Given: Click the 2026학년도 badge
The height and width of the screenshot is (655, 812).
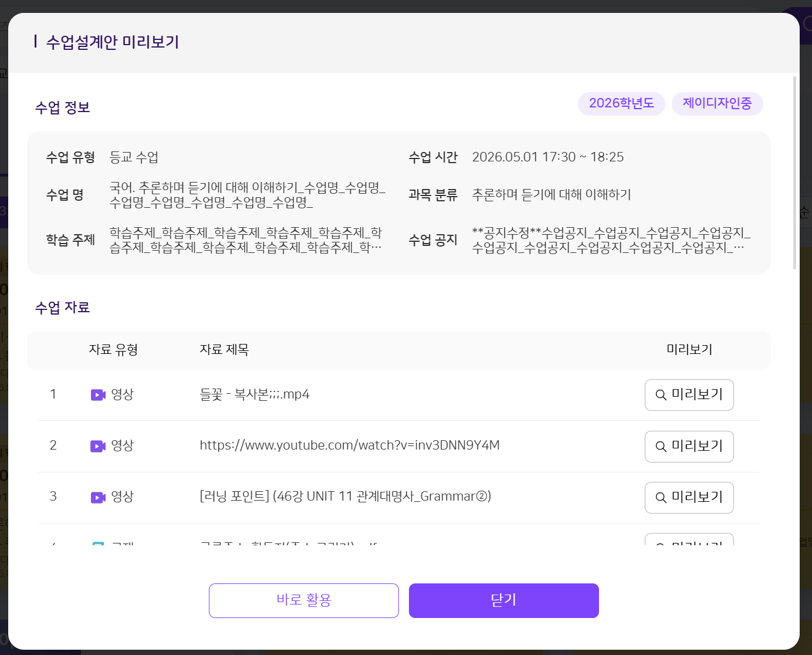Looking at the screenshot, I should (x=621, y=104).
